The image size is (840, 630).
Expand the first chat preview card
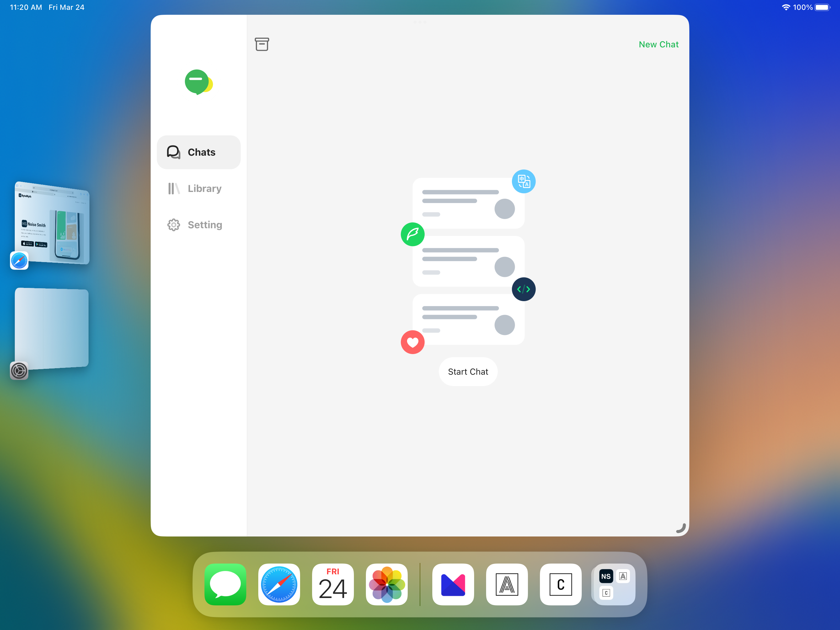468,202
